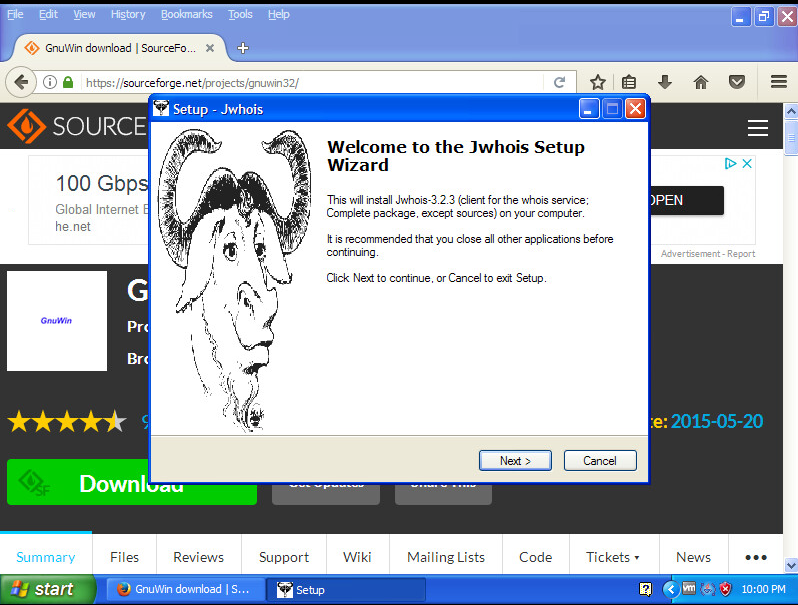798x605 pixels.
Task: Open the History menu
Action: [x=128, y=14]
